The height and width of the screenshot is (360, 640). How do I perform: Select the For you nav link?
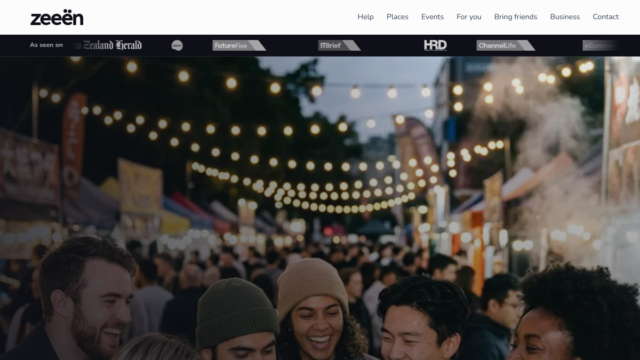(469, 17)
